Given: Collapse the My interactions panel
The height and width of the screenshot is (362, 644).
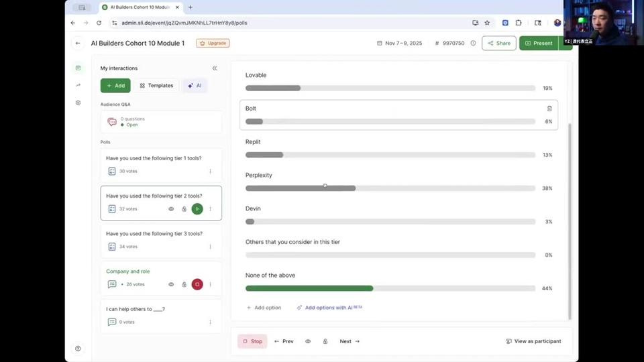Looking at the screenshot, I should (x=215, y=68).
